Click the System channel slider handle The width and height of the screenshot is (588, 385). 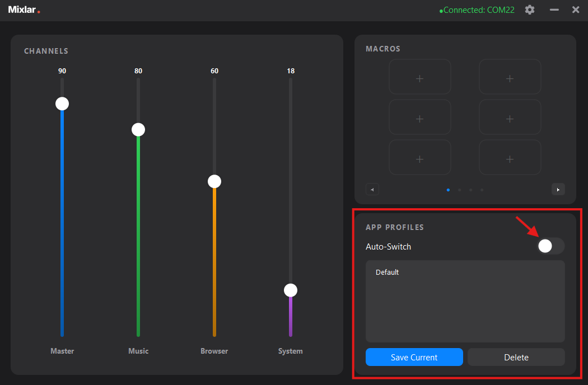point(290,290)
